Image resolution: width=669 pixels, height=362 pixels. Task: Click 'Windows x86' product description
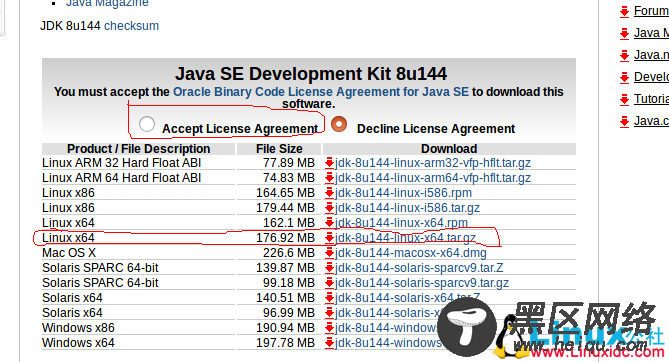(79, 328)
